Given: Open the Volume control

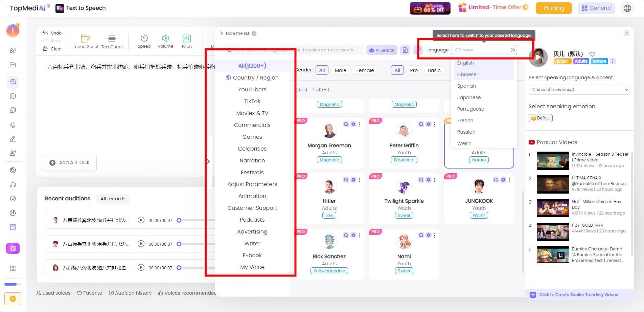Looking at the screenshot, I should 165,41.
